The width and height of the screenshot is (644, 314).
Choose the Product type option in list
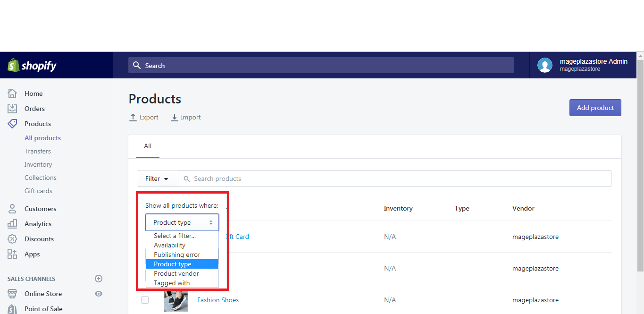click(182, 264)
